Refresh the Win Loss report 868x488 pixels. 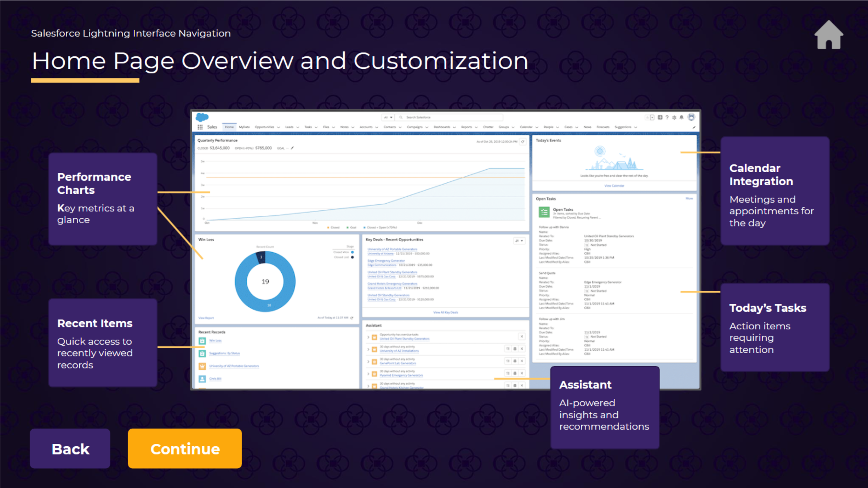[x=352, y=318]
